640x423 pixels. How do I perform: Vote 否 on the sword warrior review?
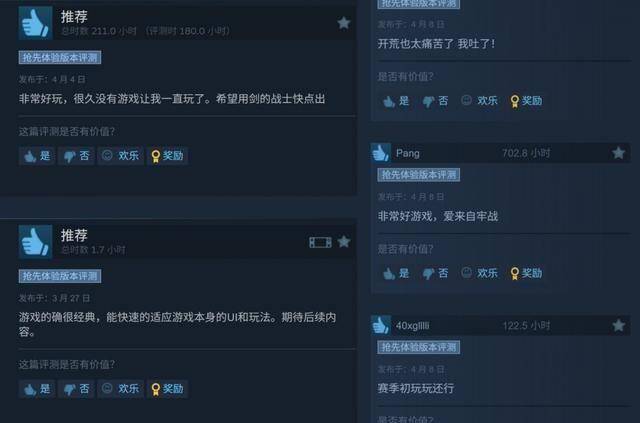click(x=76, y=156)
